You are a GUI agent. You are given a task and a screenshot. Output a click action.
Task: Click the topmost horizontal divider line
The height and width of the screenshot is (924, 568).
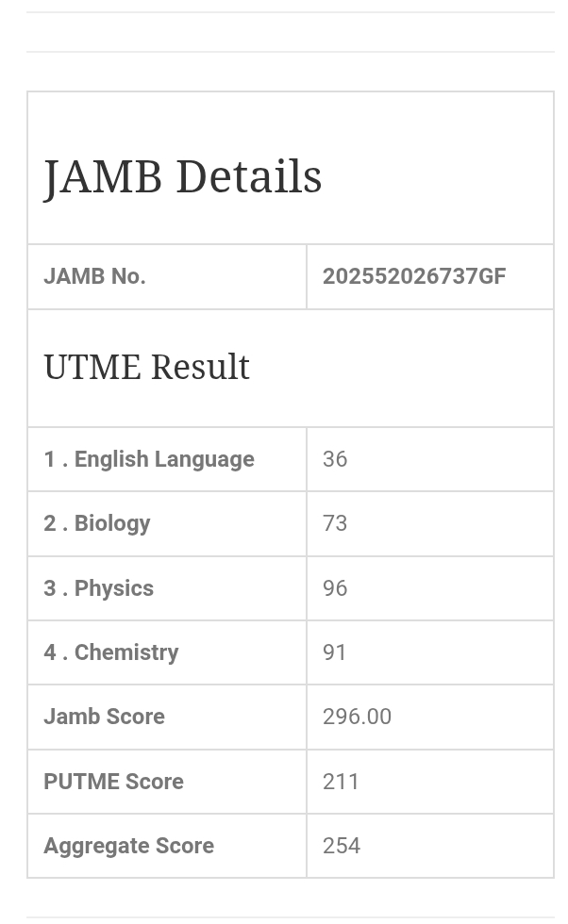point(291,12)
